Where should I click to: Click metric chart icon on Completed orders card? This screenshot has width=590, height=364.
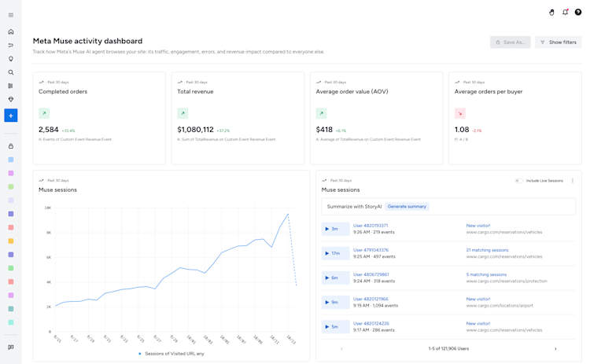[41, 82]
